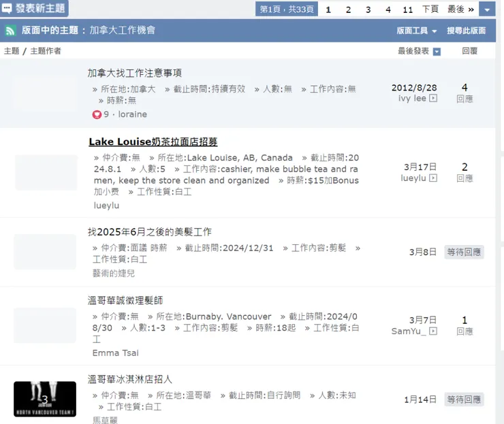
Task: Open the page jump dropdown arrow
Action: click(x=487, y=10)
